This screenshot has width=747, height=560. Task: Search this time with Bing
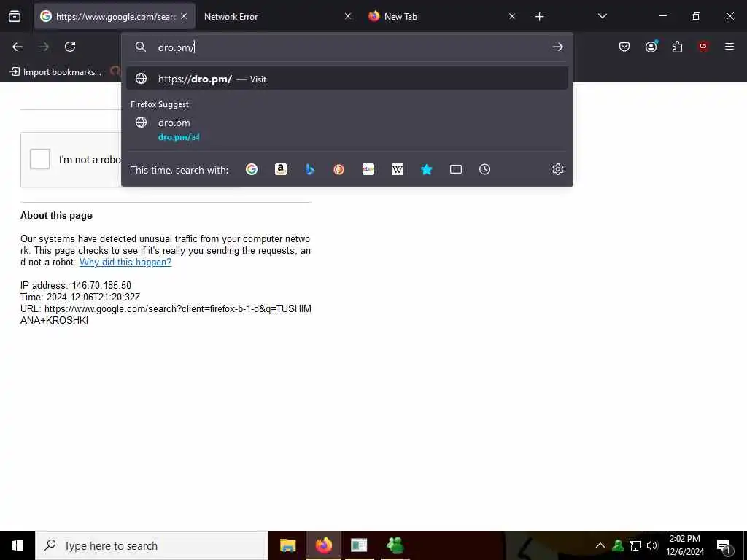coord(310,169)
